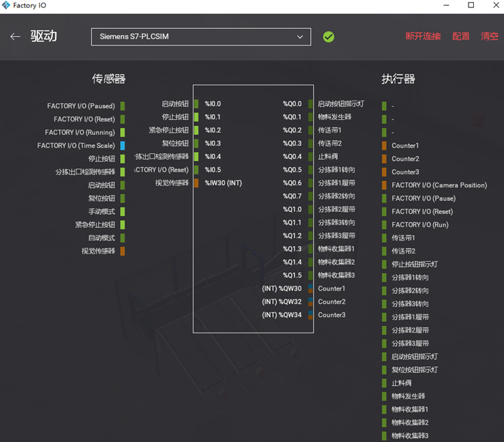Click the orange indicator next to Counter3 actuator
Image resolution: width=504 pixels, height=442 pixels.
[x=384, y=172]
